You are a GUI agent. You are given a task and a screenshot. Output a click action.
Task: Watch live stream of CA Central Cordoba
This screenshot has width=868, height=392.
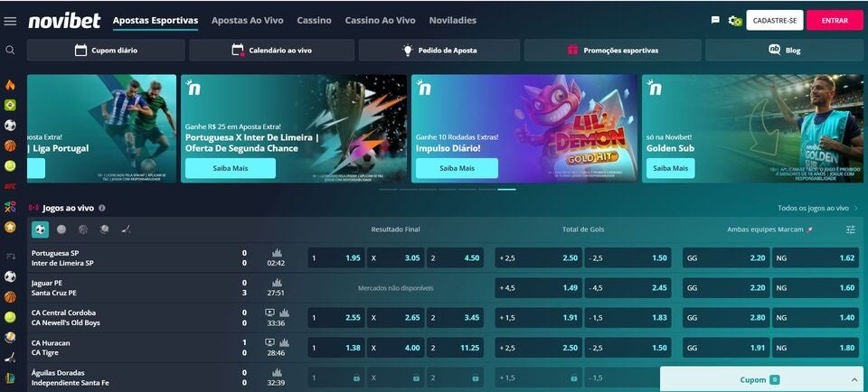pos(269,313)
